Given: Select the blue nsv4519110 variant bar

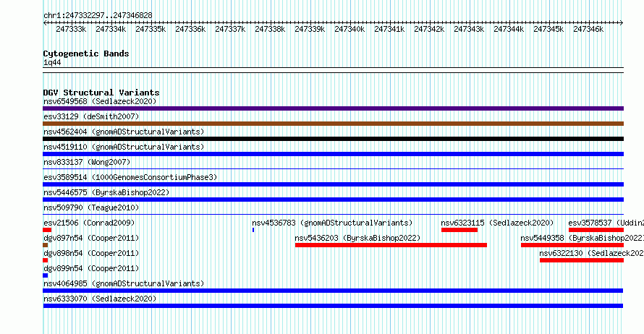Looking at the screenshot, I should tap(333, 154).
